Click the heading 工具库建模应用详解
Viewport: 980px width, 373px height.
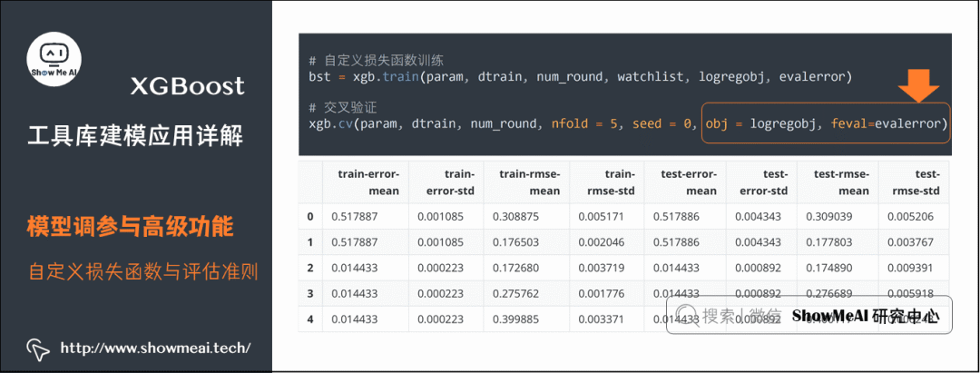[x=135, y=135]
